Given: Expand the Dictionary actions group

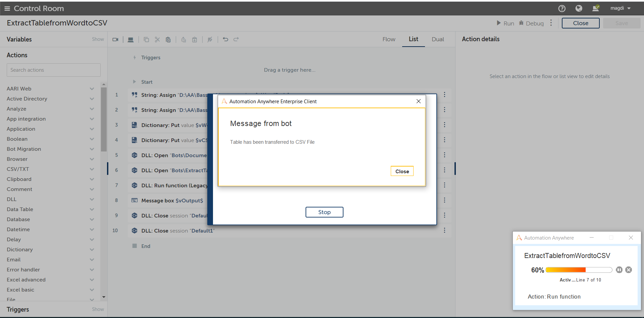Looking at the screenshot, I should pyautogui.click(x=92, y=250).
